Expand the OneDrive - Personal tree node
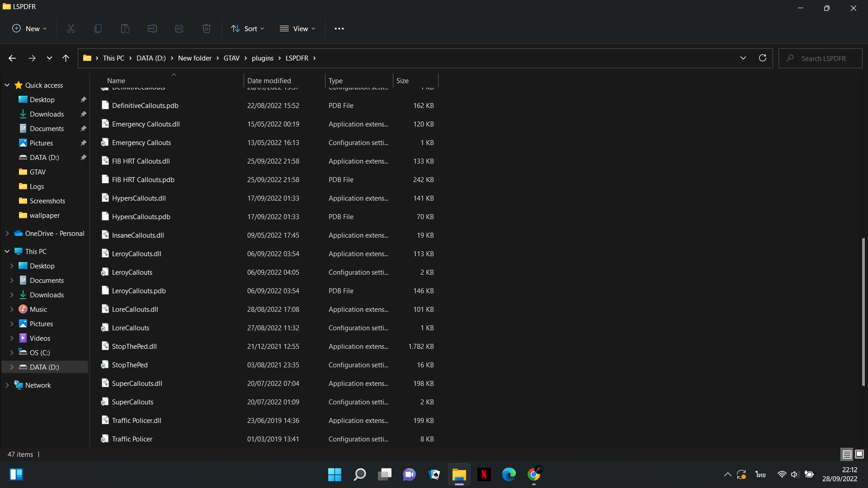The height and width of the screenshot is (488, 868). [x=7, y=234]
